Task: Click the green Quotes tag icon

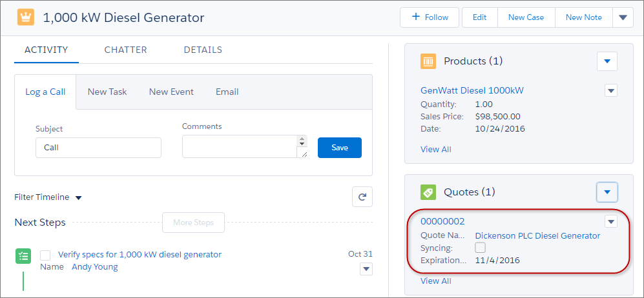Action: (428, 192)
